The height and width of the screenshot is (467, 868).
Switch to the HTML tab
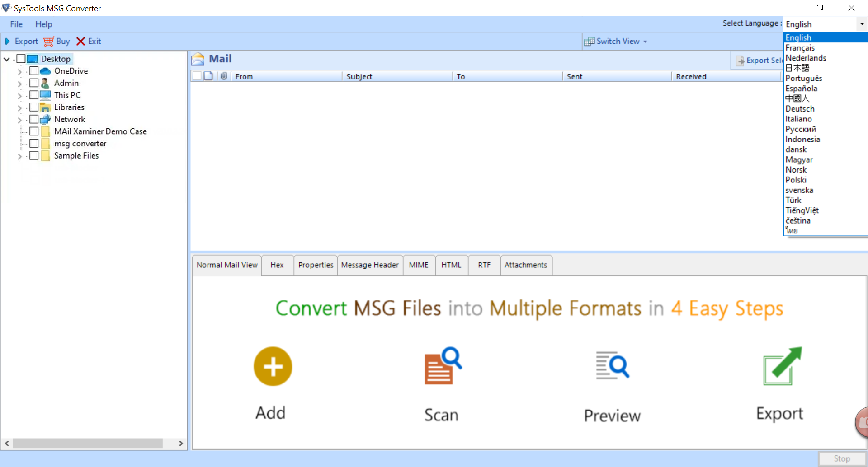click(x=452, y=265)
